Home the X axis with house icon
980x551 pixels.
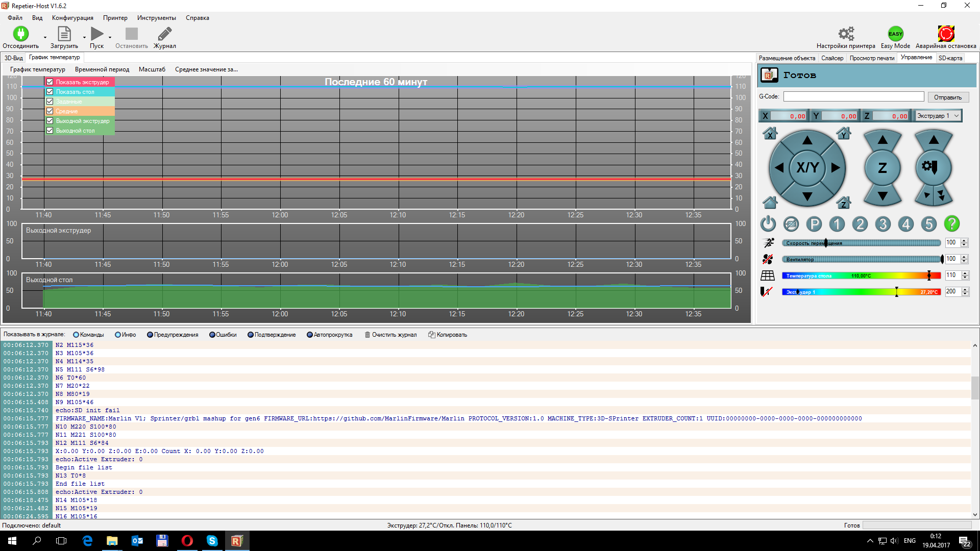(770, 134)
